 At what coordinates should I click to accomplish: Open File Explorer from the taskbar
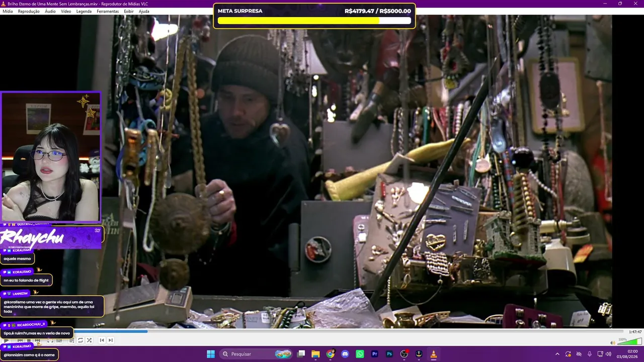pos(315,354)
